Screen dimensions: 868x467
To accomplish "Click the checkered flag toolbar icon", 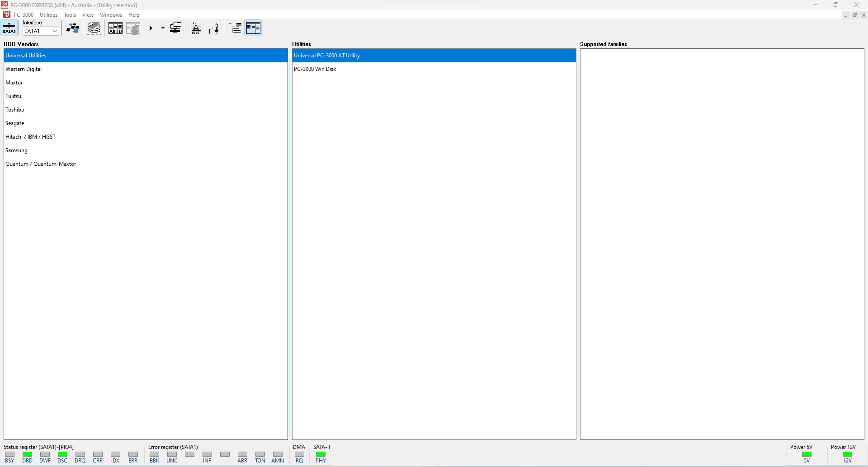I will [72, 28].
